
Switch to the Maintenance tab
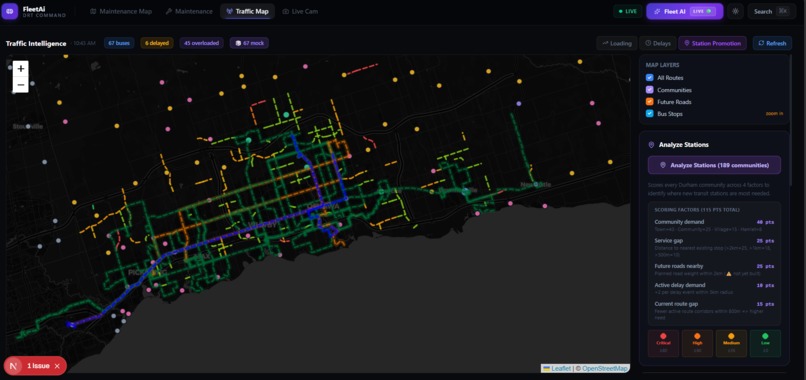tap(189, 11)
